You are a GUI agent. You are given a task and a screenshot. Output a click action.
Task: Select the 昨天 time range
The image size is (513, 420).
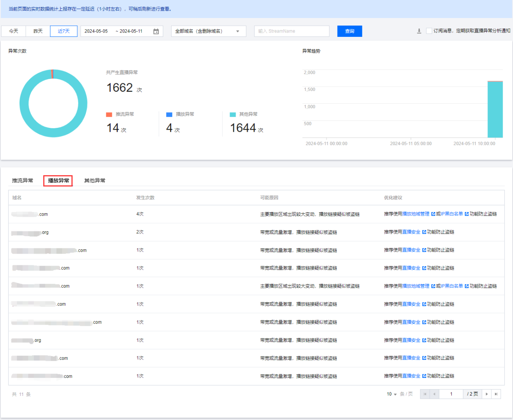[38, 31]
